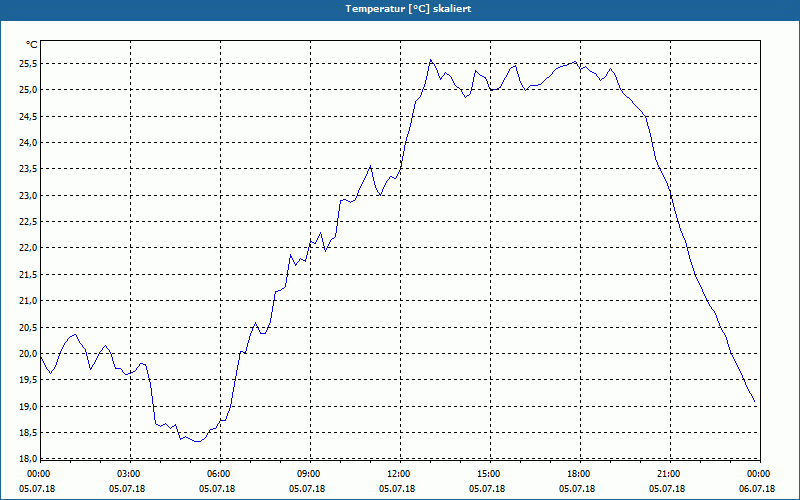Click the 06:00 time axis label

click(217, 474)
